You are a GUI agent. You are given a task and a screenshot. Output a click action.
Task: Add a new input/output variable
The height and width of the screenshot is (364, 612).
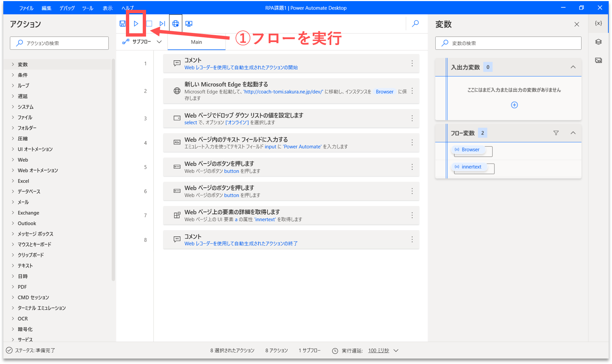pos(514,105)
